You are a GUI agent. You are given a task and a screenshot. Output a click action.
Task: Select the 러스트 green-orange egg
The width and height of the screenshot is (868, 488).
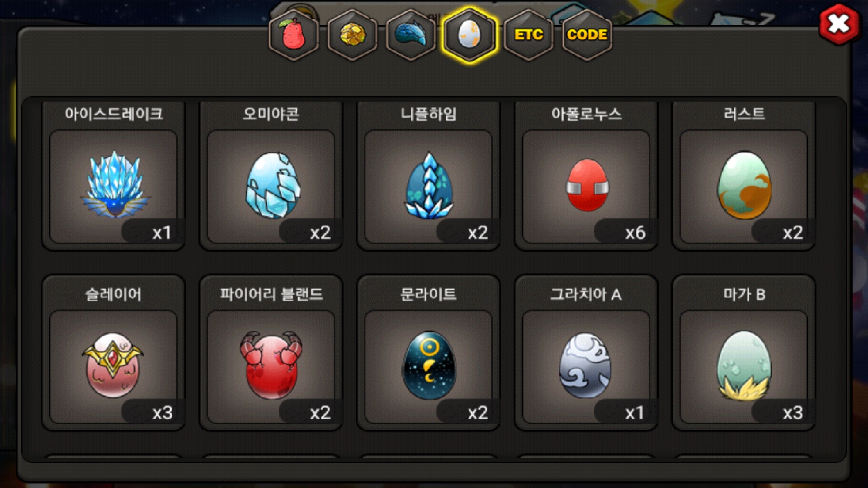point(744,186)
